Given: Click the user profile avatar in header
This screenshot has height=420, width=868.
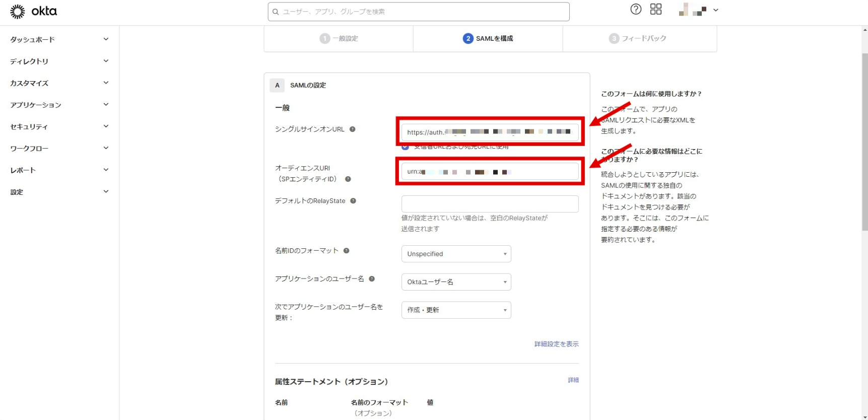Looking at the screenshot, I should coord(693,10).
